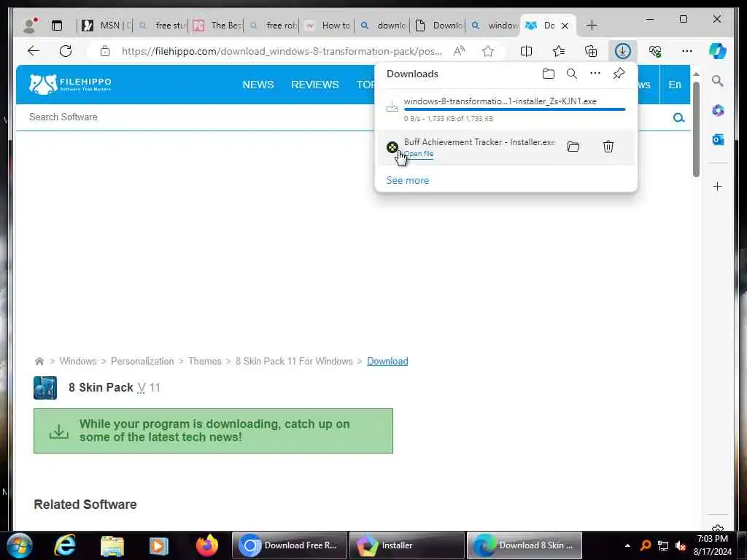Viewport: 747px width, 560px height.
Task: Click the Download breadcrumb link
Action: pyautogui.click(x=387, y=362)
